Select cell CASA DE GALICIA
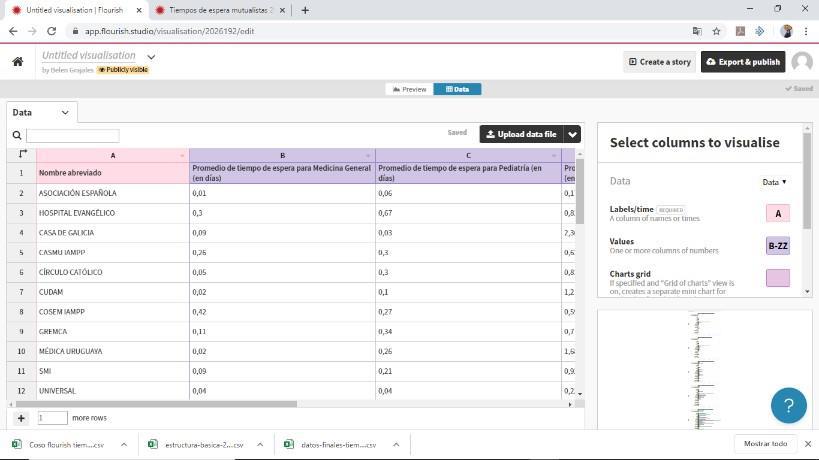 click(113, 233)
